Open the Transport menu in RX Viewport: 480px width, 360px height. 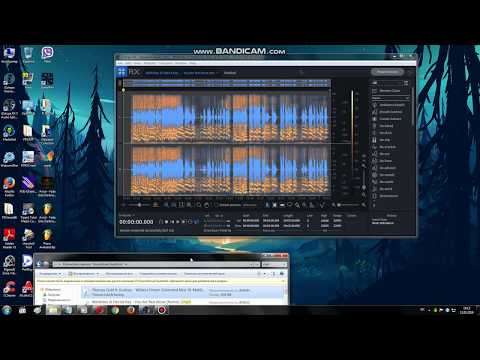coord(165,63)
